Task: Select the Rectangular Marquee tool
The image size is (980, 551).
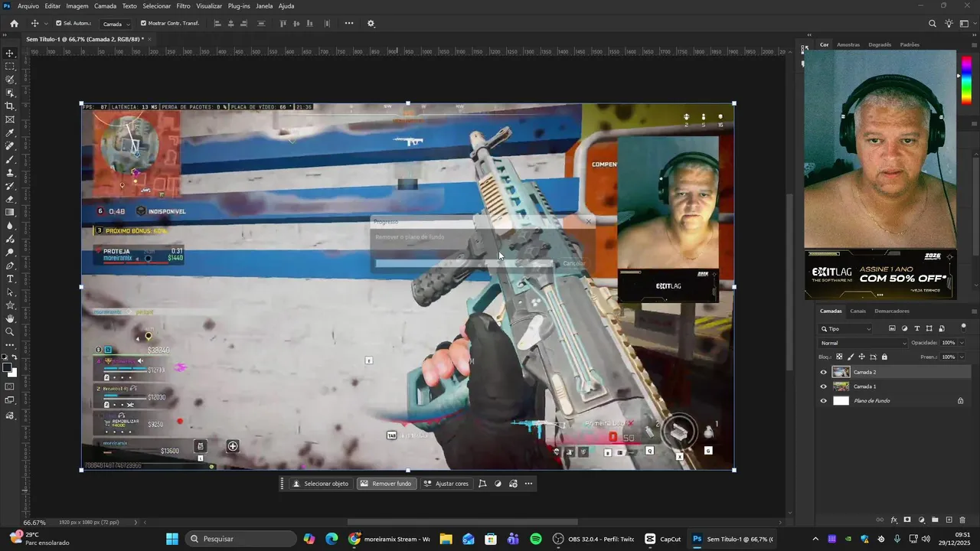Action: coord(10,67)
